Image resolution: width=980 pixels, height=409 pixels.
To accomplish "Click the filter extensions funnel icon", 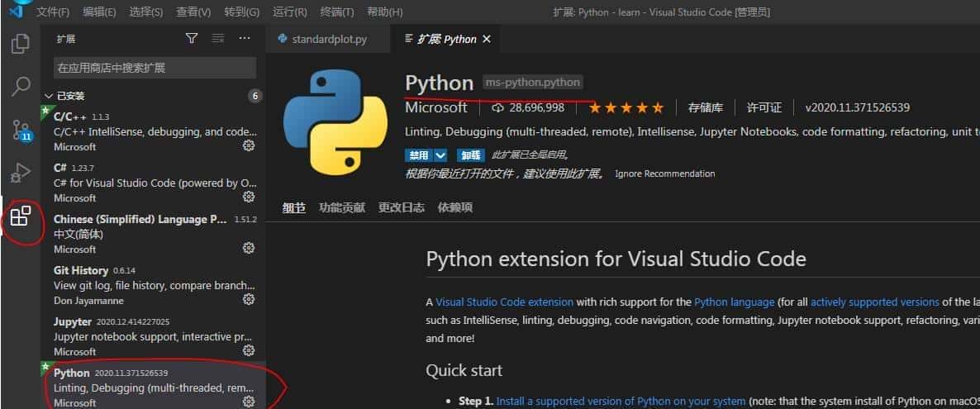I will point(192,39).
